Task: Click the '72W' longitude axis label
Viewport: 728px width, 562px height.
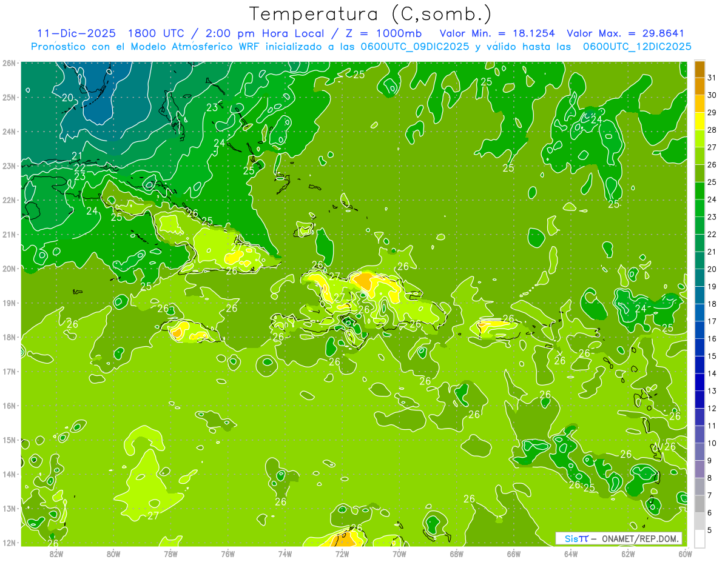Action: coord(342,554)
